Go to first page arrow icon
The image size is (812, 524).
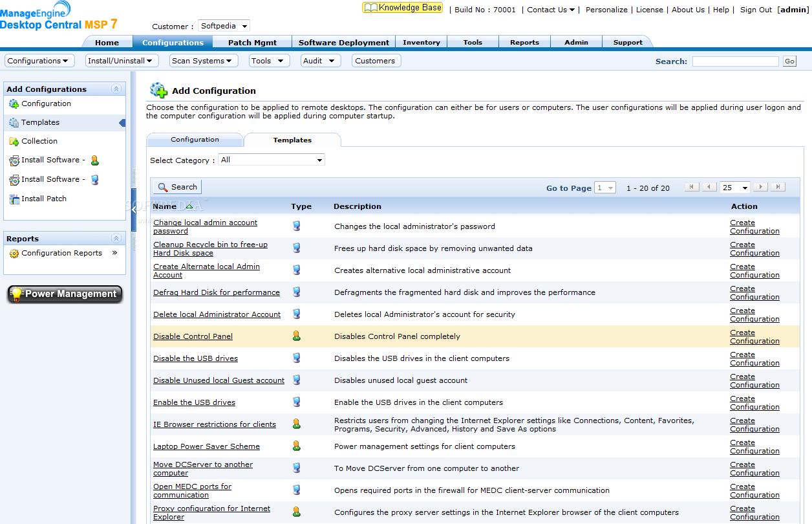pos(692,187)
